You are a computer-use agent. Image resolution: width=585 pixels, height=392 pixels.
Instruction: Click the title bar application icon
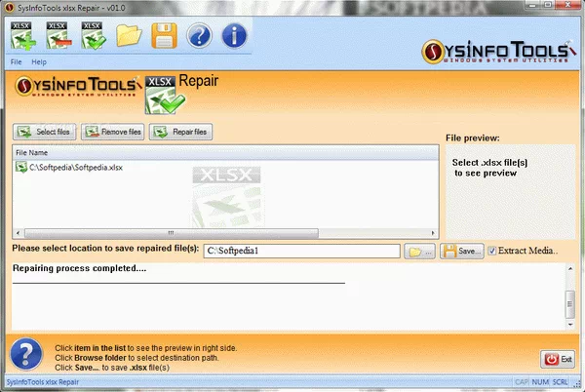click(10, 8)
